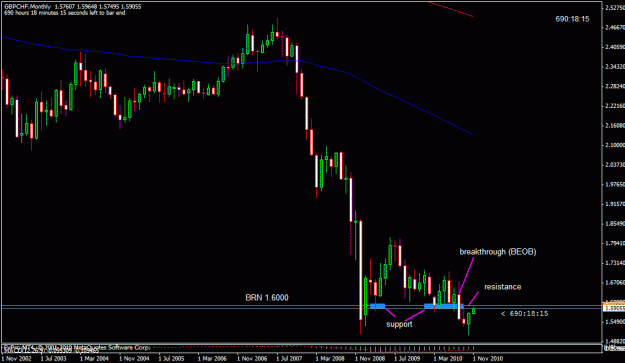Click the '< 690:18:15' countdown beside current price
This screenshot has width=625, height=363.
[525, 314]
